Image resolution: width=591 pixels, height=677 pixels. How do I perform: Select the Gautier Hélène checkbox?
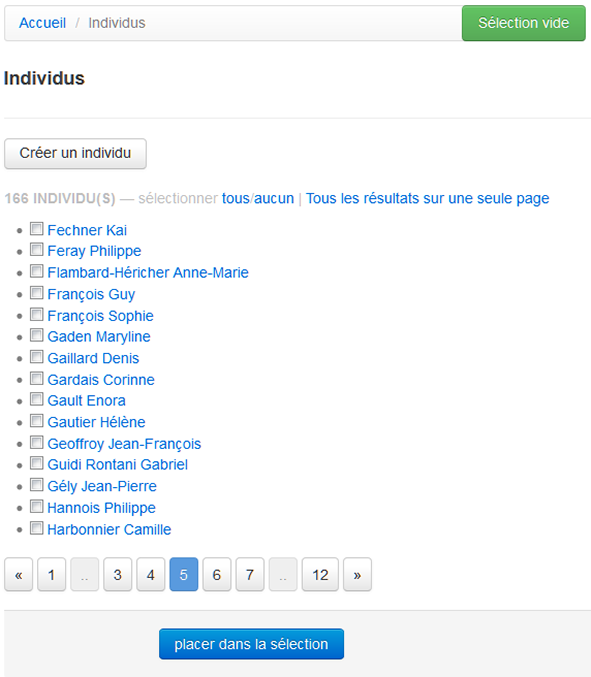coord(37,421)
